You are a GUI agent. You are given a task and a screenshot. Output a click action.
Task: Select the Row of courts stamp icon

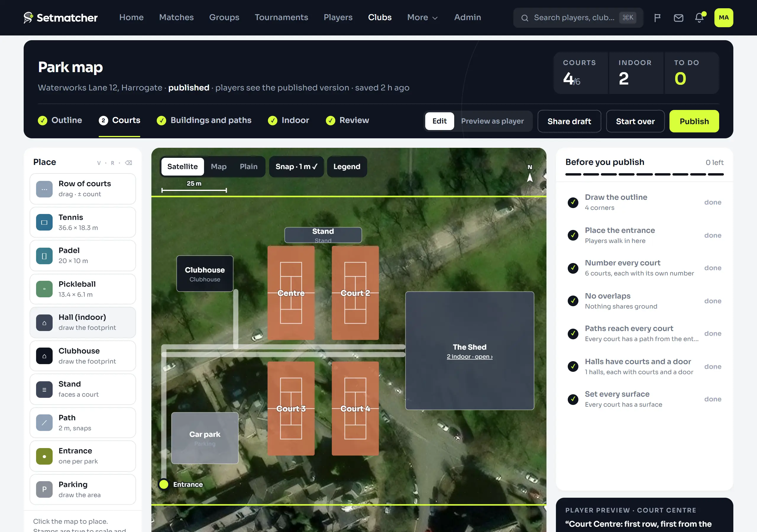pos(44,189)
